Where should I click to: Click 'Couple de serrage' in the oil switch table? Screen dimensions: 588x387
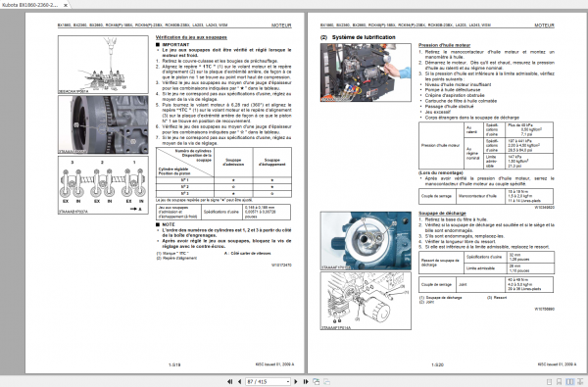pyautogui.click(x=436, y=196)
